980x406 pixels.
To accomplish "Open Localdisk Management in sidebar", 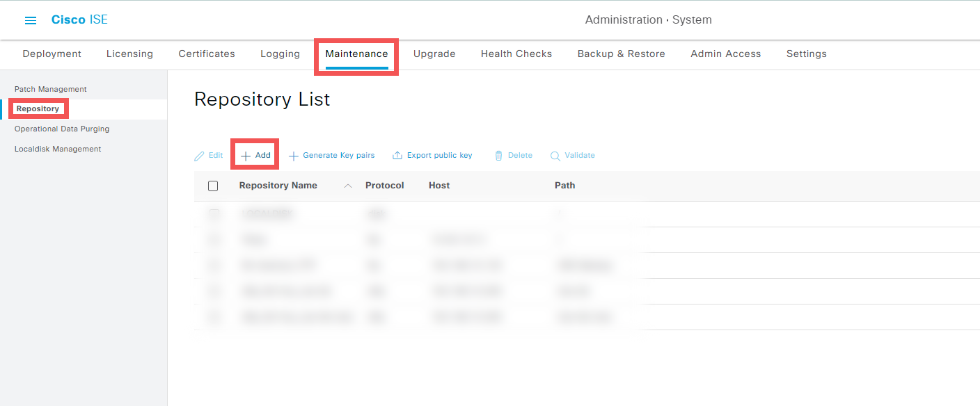I will (x=58, y=149).
